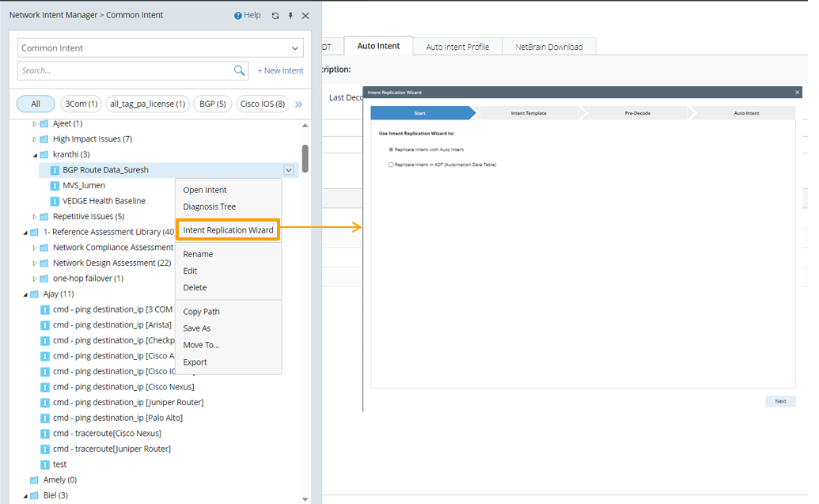819x504 pixels.
Task: Switch to the Auto Intent Profile tab
Action: coord(457,47)
